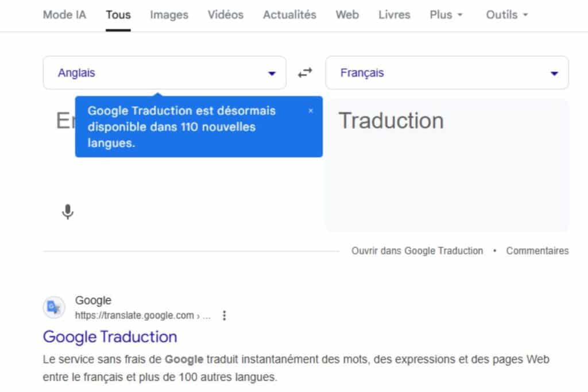Select the Web tab
Screen dimensions: 588x392
coord(347,15)
